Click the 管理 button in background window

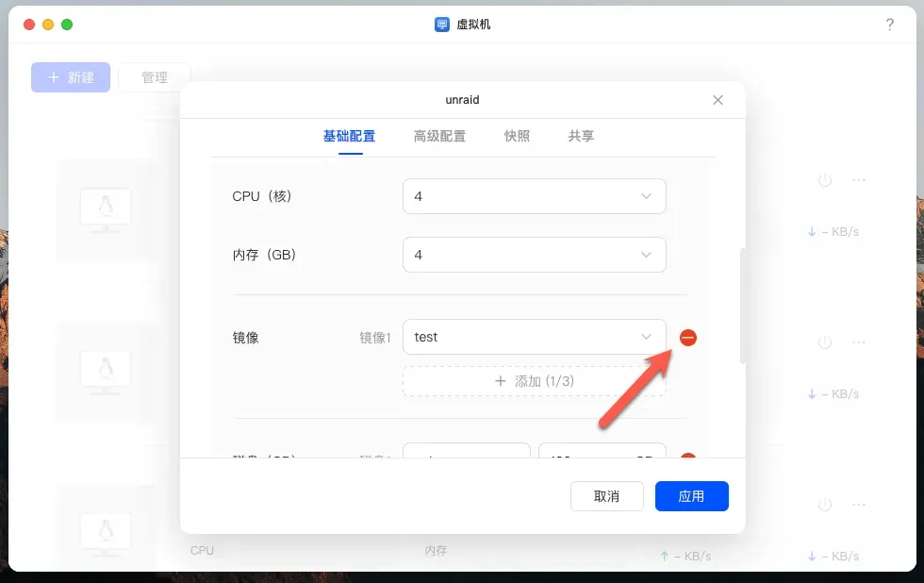pyautogui.click(x=155, y=77)
